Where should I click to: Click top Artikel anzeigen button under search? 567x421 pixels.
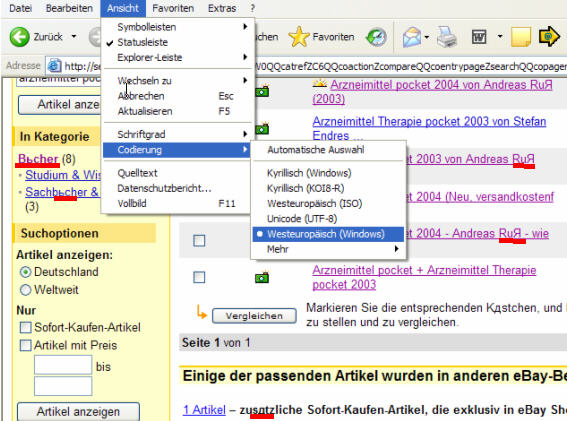[60, 105]
